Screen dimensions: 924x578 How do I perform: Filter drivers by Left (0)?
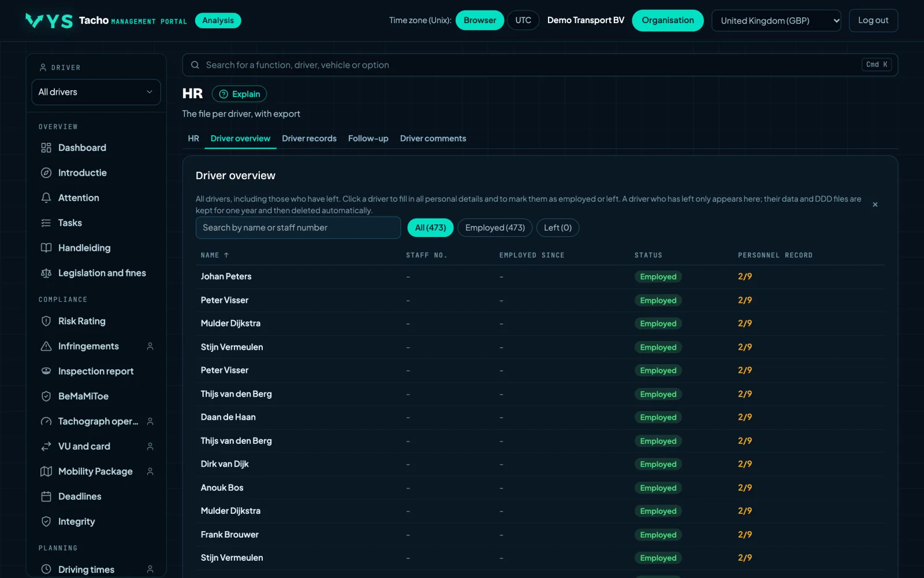click(558, 228)
